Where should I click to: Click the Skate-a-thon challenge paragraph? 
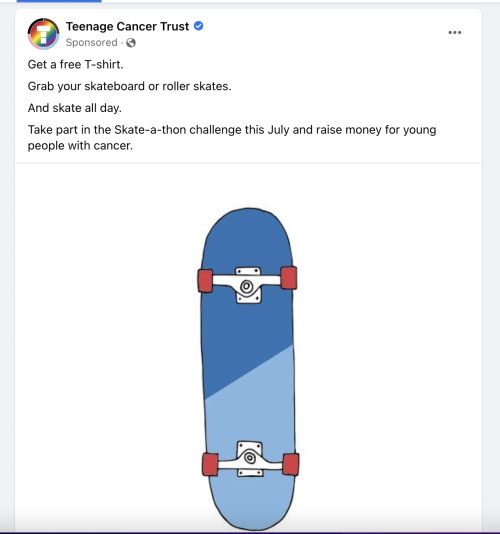click(x=232, y=138)
